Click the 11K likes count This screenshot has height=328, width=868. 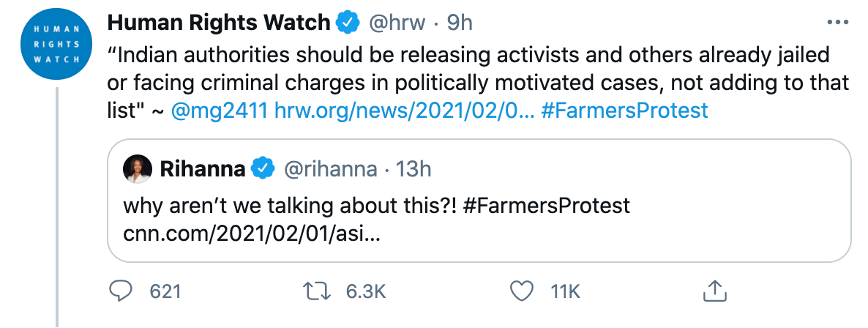click(565, 291)
